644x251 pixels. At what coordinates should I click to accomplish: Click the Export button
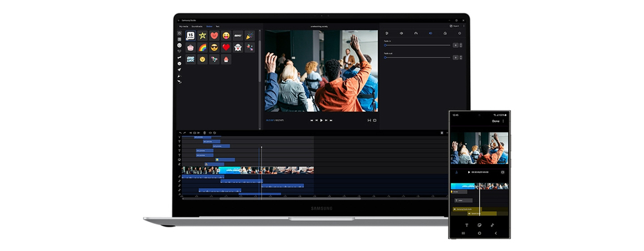454,26
